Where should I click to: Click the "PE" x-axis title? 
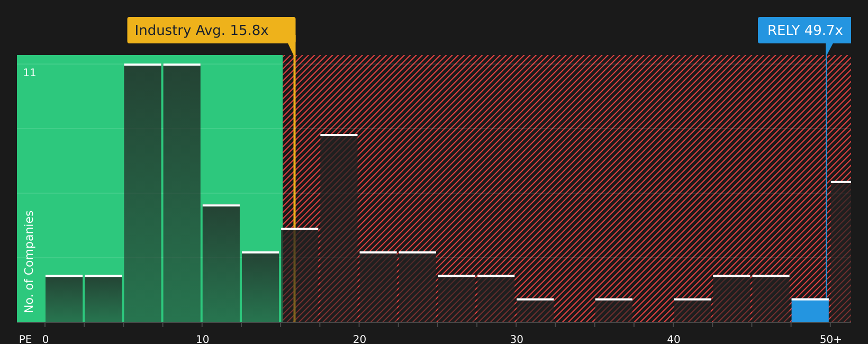[25, 339]
